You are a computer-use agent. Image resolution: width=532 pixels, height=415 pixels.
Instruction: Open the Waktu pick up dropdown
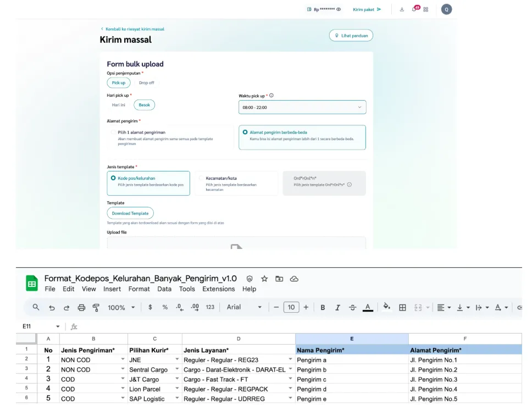point(302,107)
